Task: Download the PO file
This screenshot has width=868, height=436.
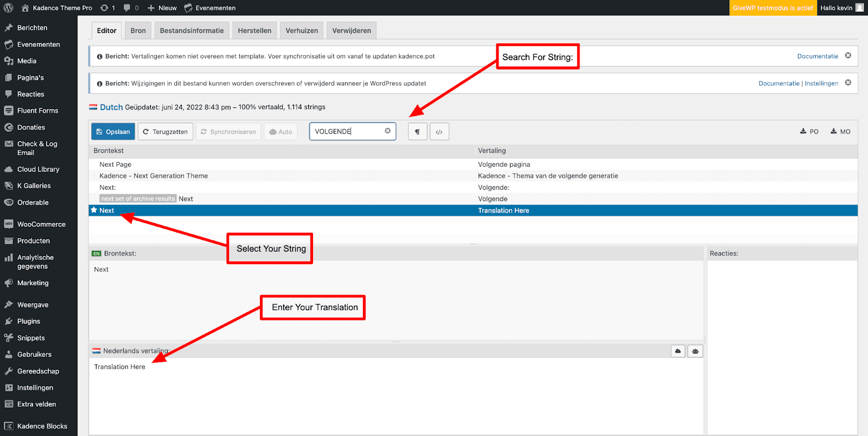Action: (809, 131)
